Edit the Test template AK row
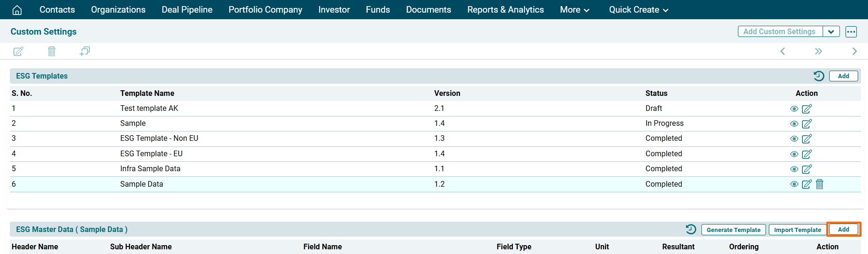 coord(807,109)
